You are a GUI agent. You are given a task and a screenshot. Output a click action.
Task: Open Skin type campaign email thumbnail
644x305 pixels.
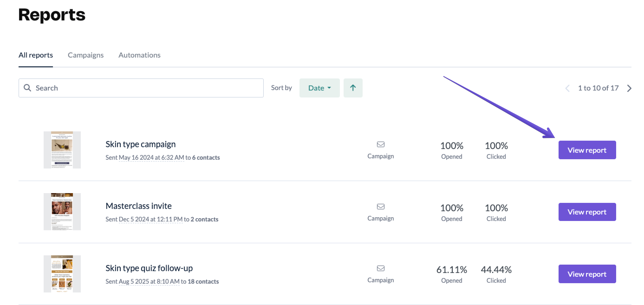pyautogui.click(x=62, y=150)
